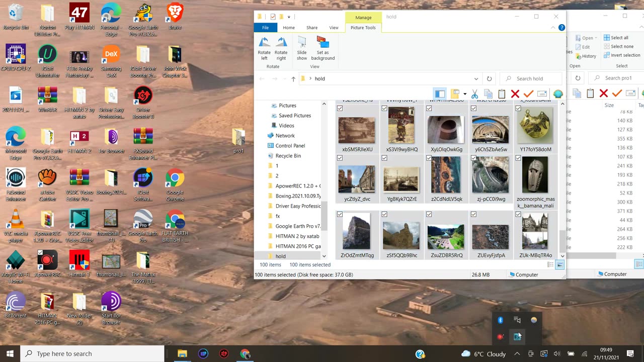Uncheck the xS3Vl9wyBHQ image checkbox
This screenshot has width=644, height=362.
click(384, 108)
